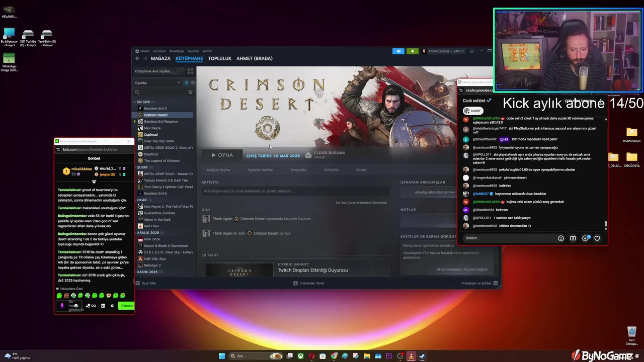Image resolution: width=644 pixels, height=362 pixels.
Task: Click the Cloud Durumu cloud icon
Action: [308, 155]
